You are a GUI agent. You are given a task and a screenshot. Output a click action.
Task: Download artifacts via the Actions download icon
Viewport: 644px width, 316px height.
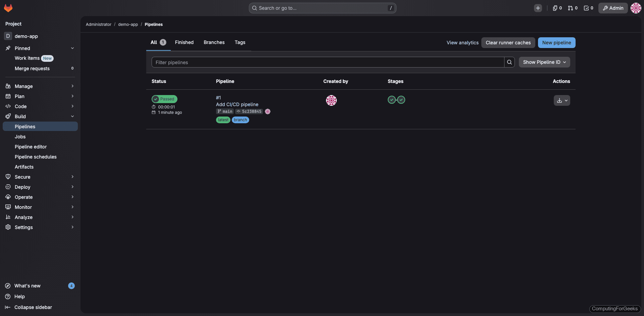coord(559,100)
